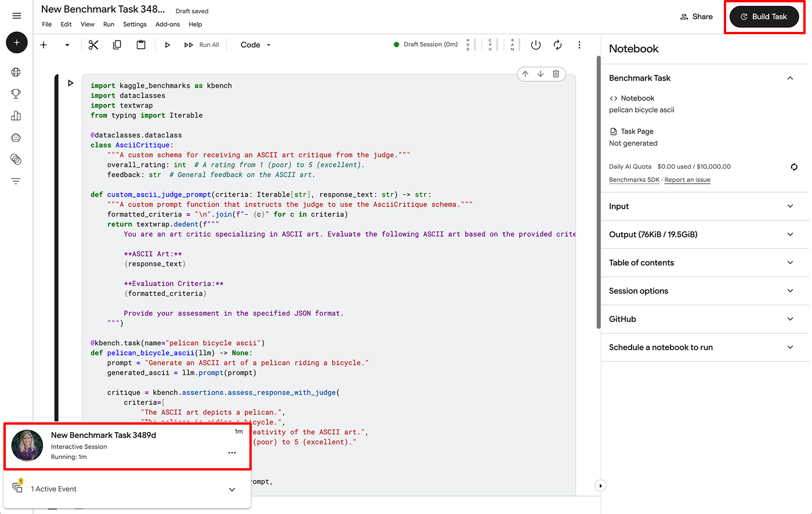Add a new cell with plus icon
The height and width of the screenshot is (514, 812).
click(43, 45)
